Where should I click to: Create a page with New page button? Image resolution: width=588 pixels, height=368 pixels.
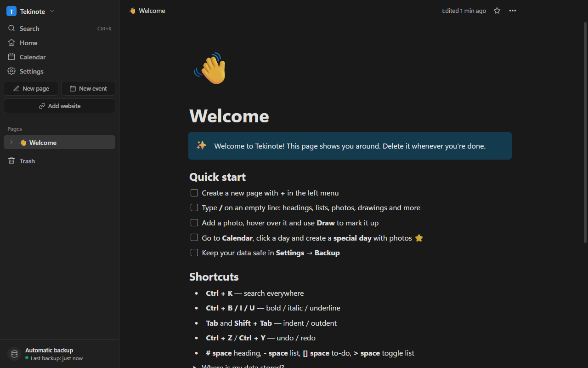pyautogui.click(x=31, y=88)
